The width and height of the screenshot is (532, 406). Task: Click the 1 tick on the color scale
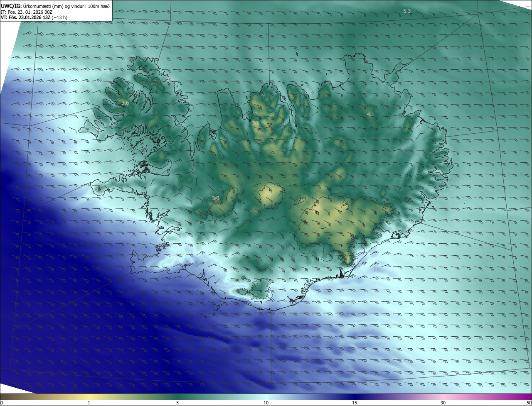[x=89, y=403]
